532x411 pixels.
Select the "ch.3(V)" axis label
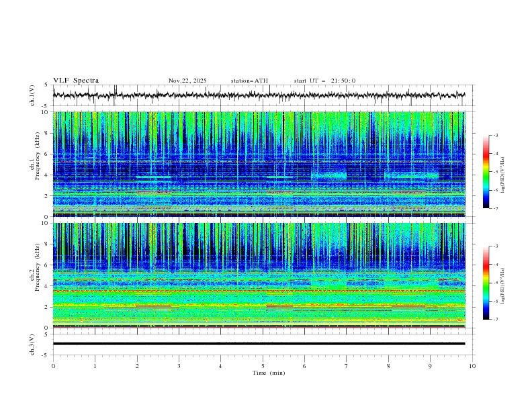point(32,345)
